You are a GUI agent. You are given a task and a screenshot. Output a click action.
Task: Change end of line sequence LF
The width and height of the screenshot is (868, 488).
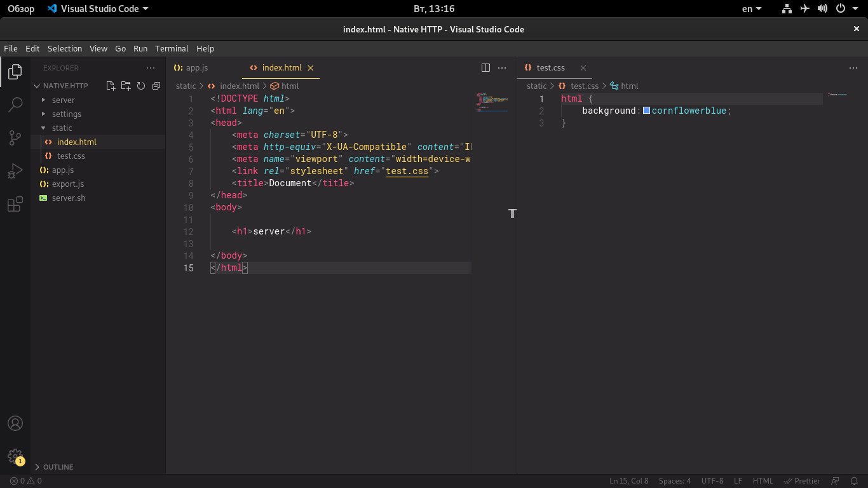[x=738, y=481]
